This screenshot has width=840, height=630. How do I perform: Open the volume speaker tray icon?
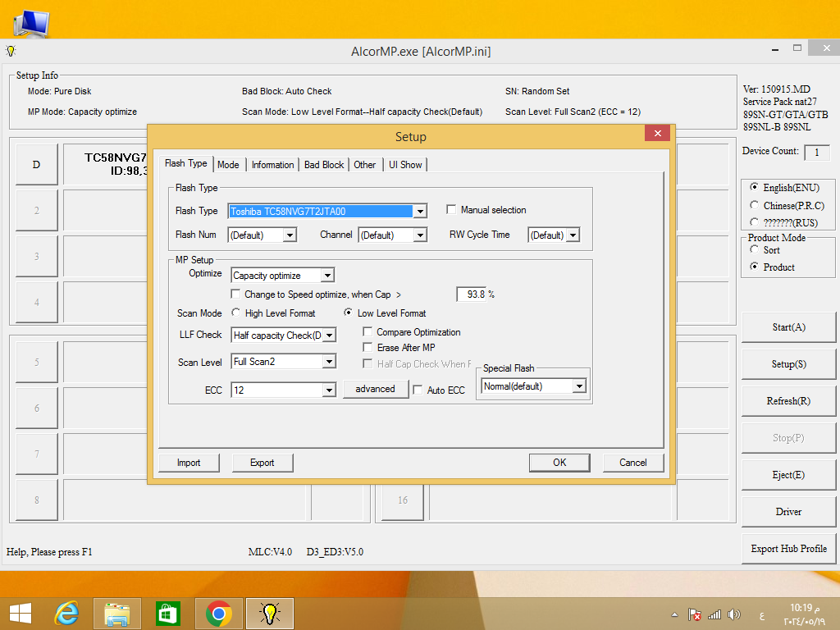(x=734, y=614)
